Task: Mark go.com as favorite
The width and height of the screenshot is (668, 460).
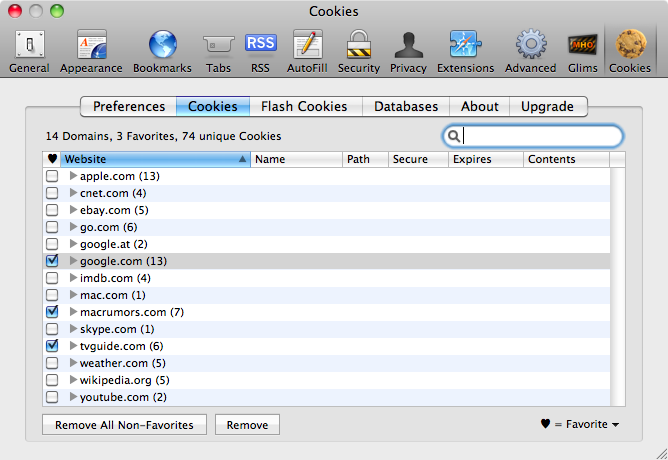Action: click(x=52, y=227)
